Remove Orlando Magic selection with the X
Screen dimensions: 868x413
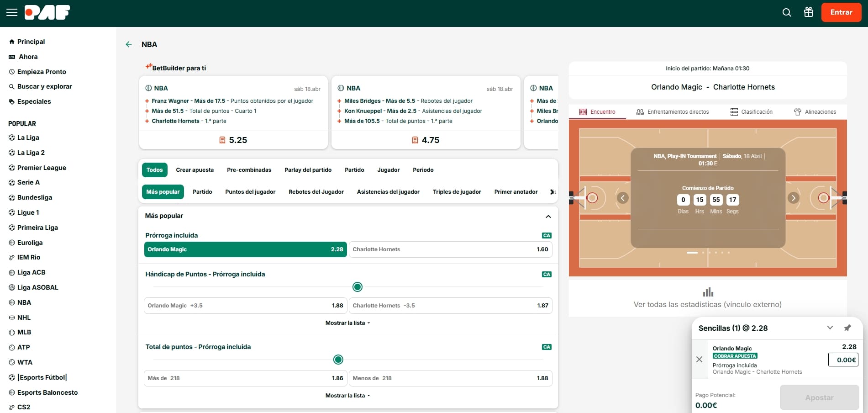click(699, 360)
